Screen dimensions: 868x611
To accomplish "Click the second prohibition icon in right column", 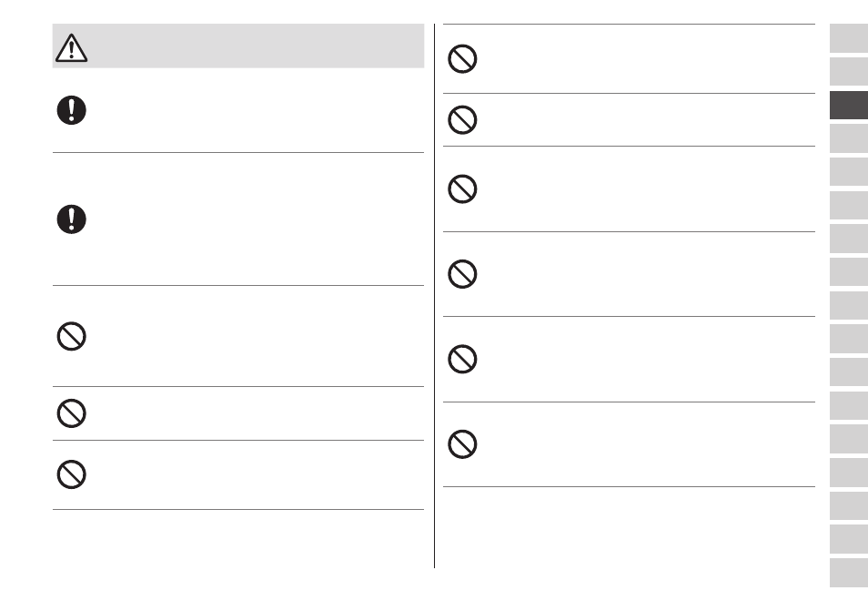I will (x=462, y=119).
